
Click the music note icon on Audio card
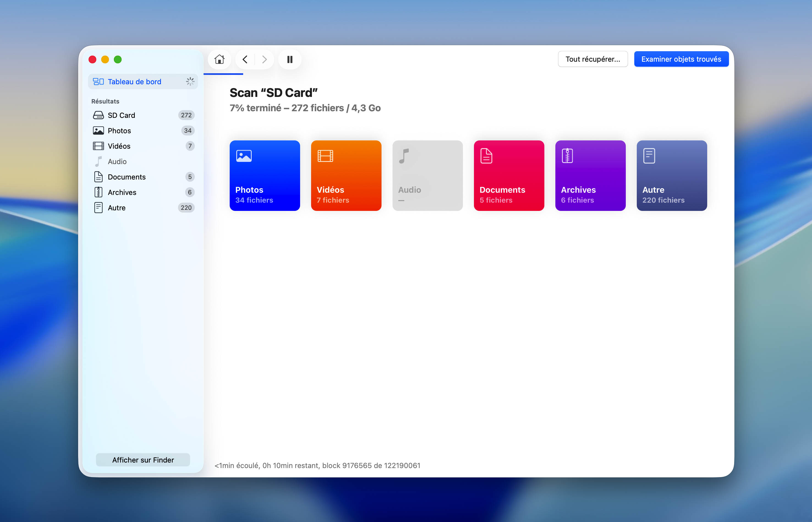pyautogui.click(x=404, y=156)
